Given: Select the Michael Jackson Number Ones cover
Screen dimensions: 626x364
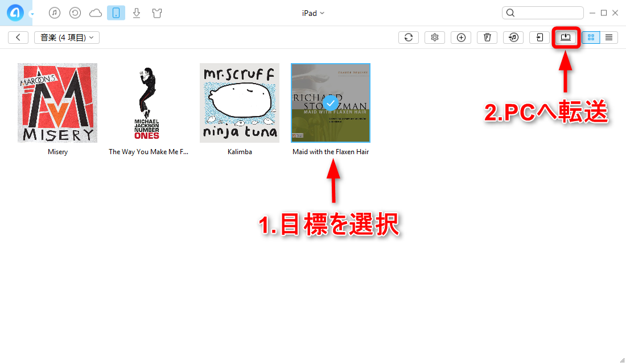Looking at the screenshot, I should click(147, 102).
